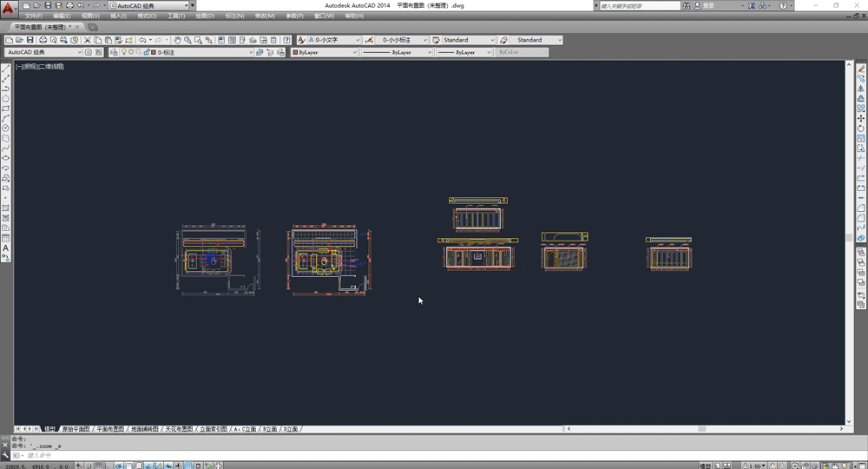868x469 pixels.
Task: Activate the Circle drawing tool
Action: click(x=5, y=129)
